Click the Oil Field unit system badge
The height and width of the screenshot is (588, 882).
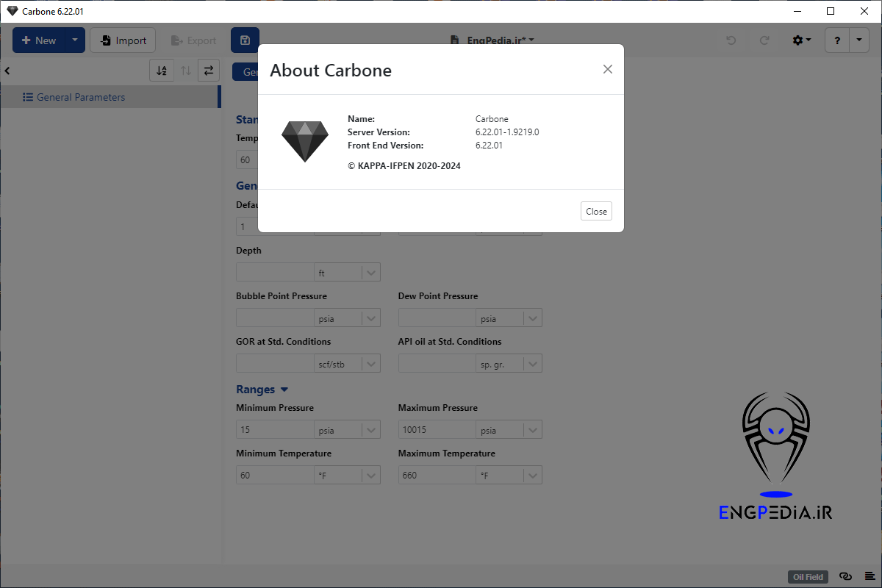tap(808, 577)
